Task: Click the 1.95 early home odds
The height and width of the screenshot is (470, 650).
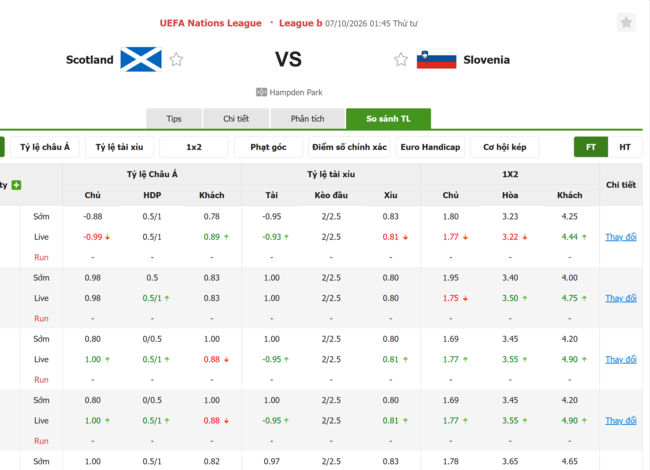Action: tap(451, 277)
